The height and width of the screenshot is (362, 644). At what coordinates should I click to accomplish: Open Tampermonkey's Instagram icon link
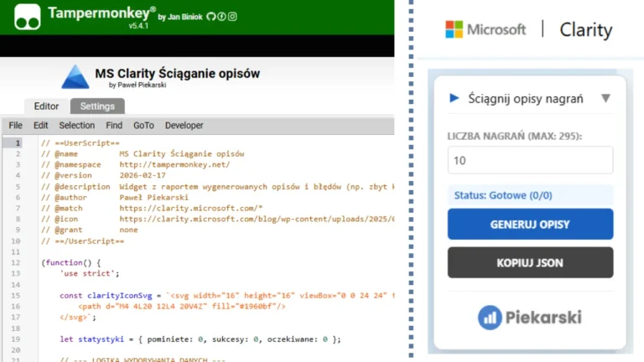[232, 17]
